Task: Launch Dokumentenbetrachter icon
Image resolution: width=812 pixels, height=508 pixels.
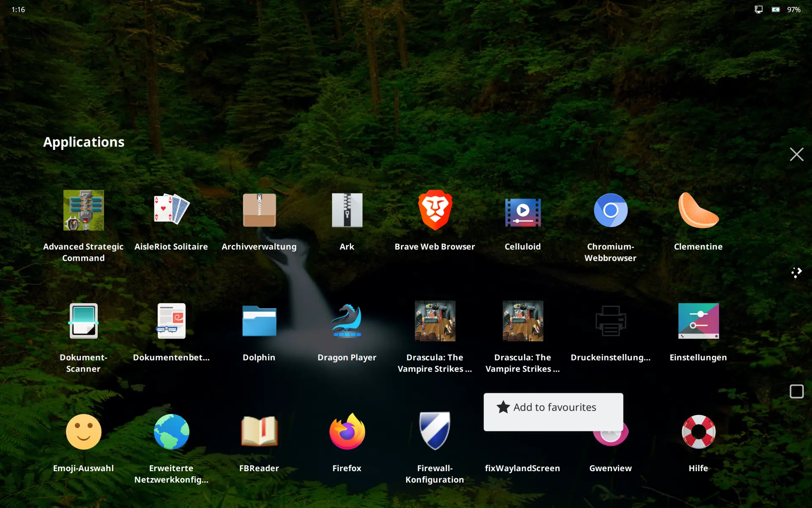Action: 171,321
